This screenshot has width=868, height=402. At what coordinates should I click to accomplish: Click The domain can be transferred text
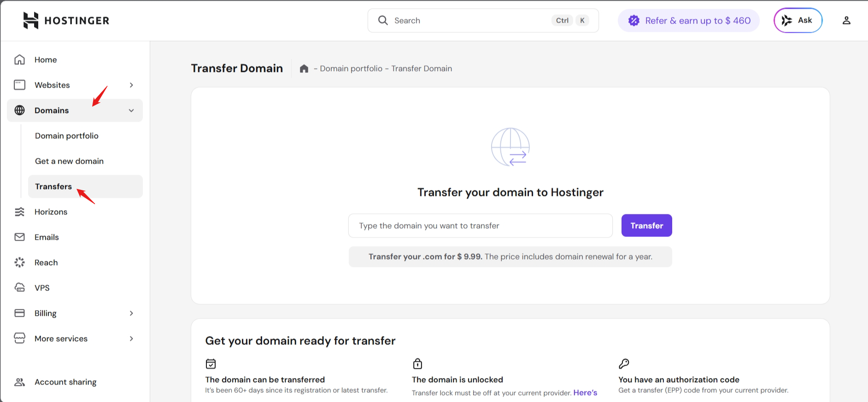[265, 379]
